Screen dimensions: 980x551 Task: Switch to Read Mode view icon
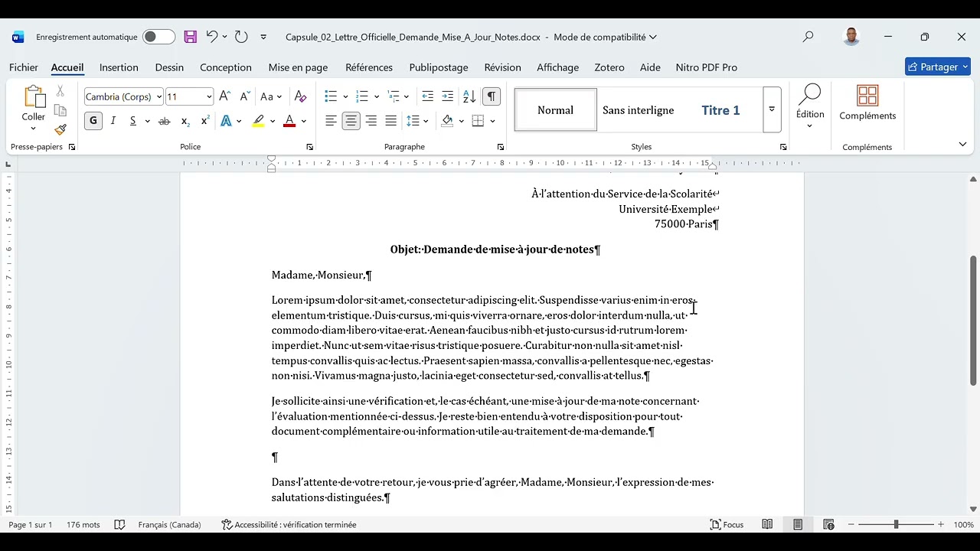coord(767,525)
